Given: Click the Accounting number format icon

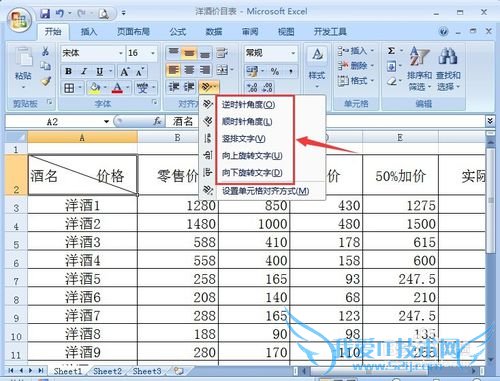Looking at the screenshot, I should [x=252, y=71].
